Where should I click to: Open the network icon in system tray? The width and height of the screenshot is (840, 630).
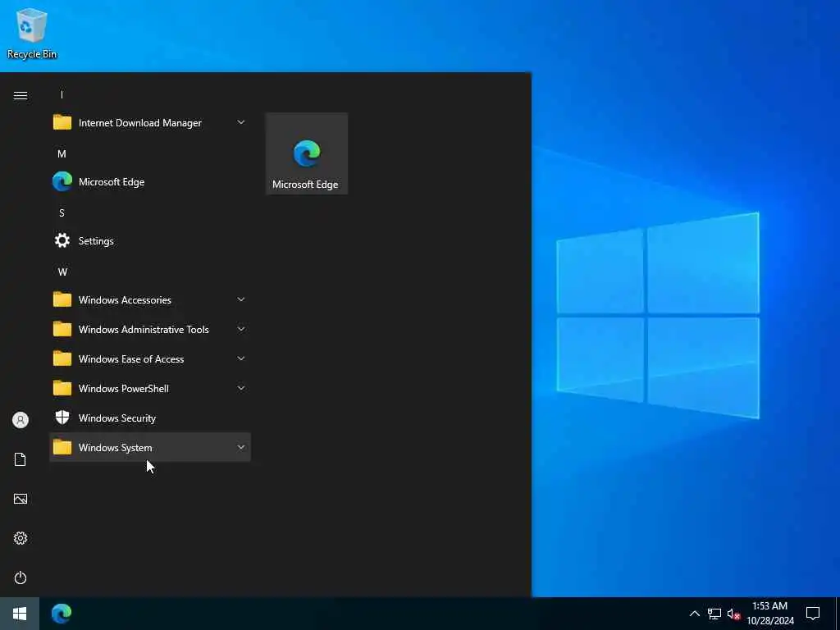[714, 614]
